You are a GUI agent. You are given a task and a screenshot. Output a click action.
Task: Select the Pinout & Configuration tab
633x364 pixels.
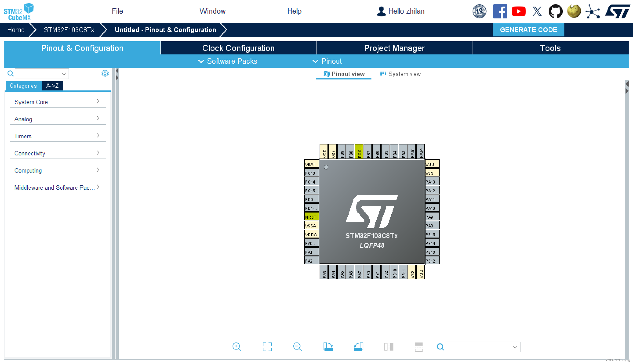click(x=82, y=48)
